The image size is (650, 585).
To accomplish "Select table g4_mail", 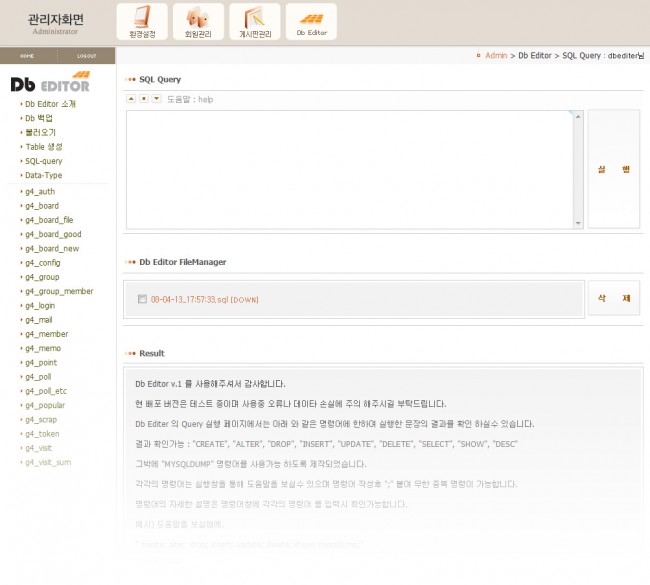I will [x=39, y=320].
